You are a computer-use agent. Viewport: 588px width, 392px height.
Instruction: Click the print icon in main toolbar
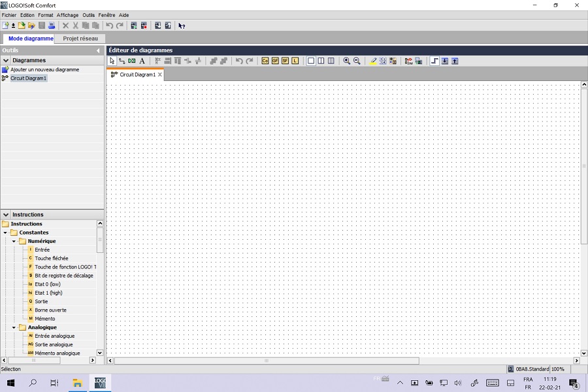52,25
